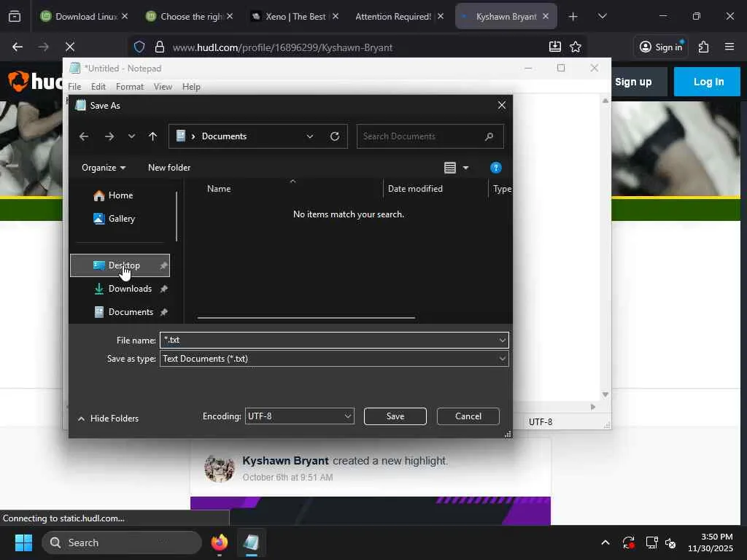This screenshot has width=747, height=560.
Task: Click the Back arrow in Save As dialog
Action: pos(84,136)
